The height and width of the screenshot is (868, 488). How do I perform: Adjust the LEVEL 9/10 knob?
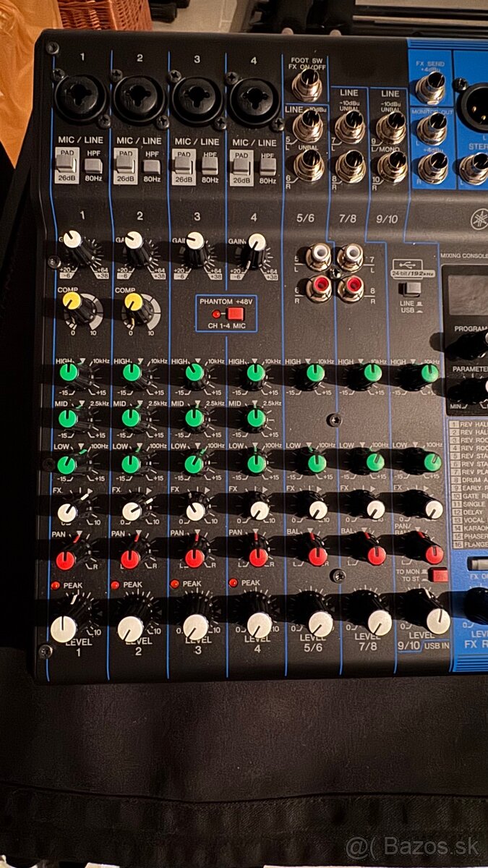(437, 621)
